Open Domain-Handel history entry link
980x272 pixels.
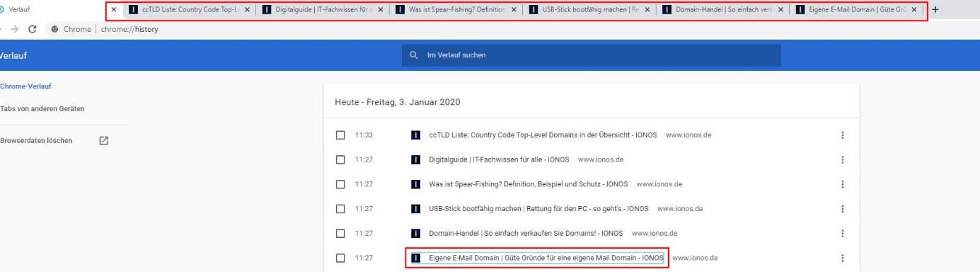526,233
